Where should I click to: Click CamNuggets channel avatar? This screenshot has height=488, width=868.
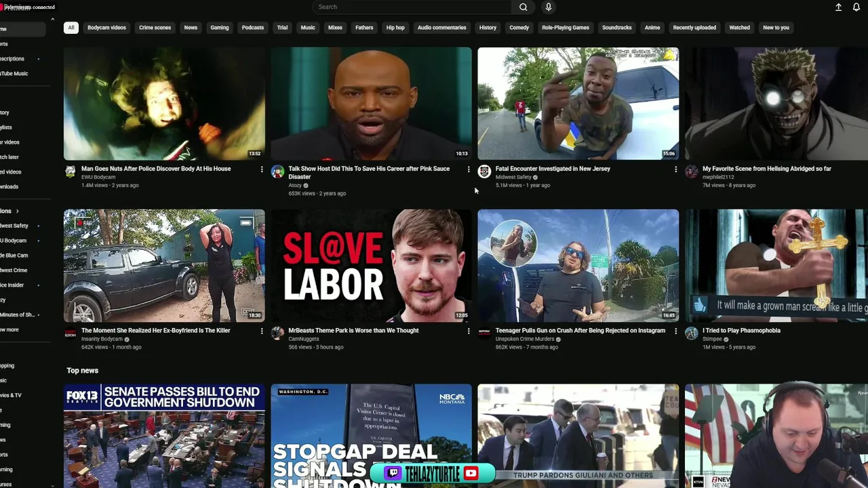point(277,333)
